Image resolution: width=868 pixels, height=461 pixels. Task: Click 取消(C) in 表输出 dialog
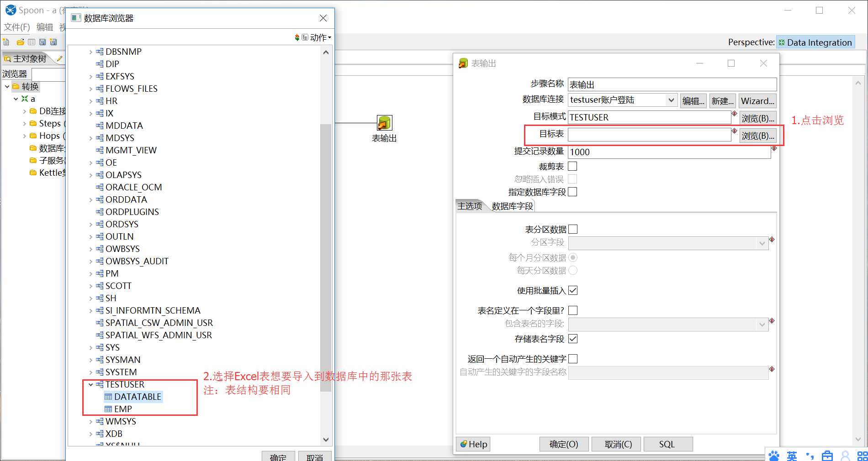616,444
